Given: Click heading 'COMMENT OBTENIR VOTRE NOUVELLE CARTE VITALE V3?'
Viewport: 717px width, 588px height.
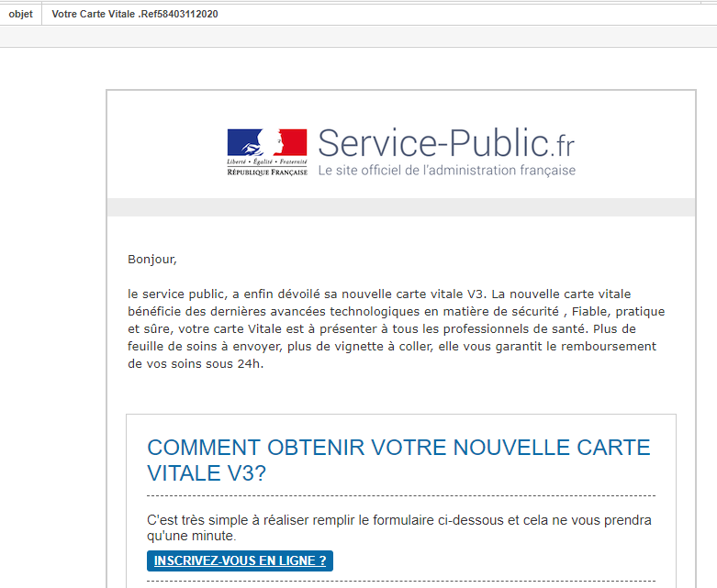Looking at the screenshot, I should pos(398,460).
